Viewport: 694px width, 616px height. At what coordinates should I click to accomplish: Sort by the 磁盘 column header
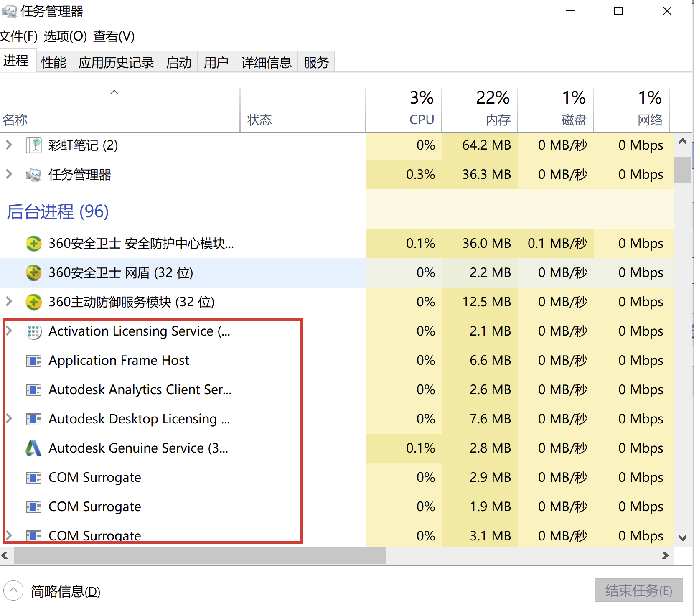pyautogui.click(x=556, y=110)
